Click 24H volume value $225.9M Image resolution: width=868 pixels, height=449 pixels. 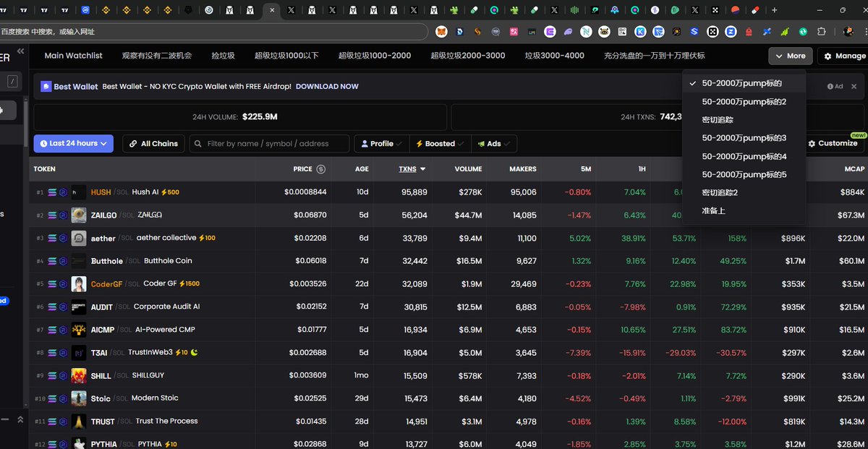[x=260, y=116]
